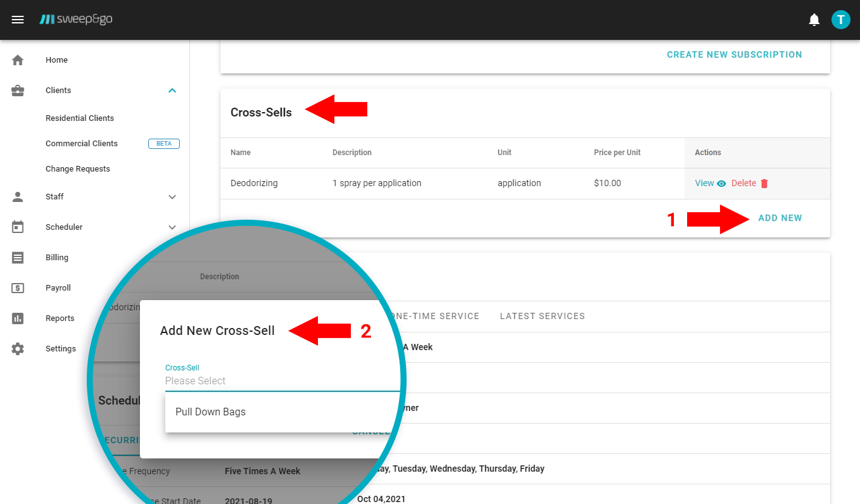Click the Clients briefcase icon

(18, 91)
